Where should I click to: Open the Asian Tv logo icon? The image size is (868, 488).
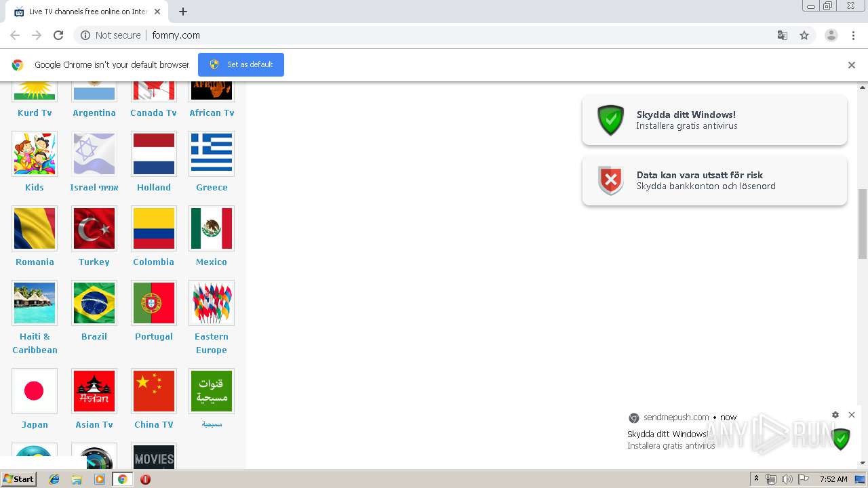point(94,391)
